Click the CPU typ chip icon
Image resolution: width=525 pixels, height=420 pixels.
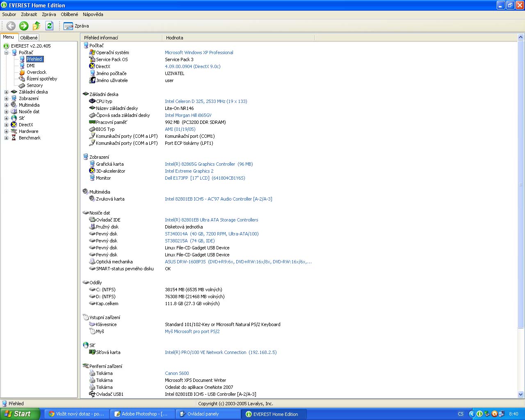[92, 101]
